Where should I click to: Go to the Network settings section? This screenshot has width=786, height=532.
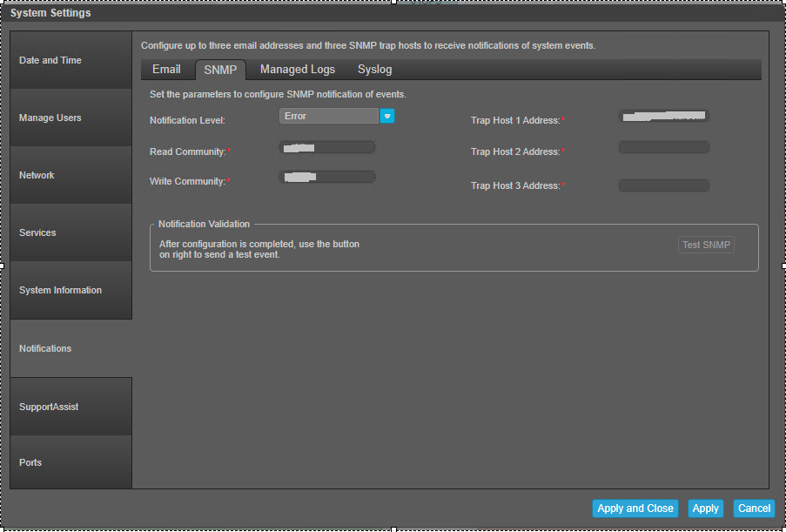pyautogui.click(x=71, y=175)
